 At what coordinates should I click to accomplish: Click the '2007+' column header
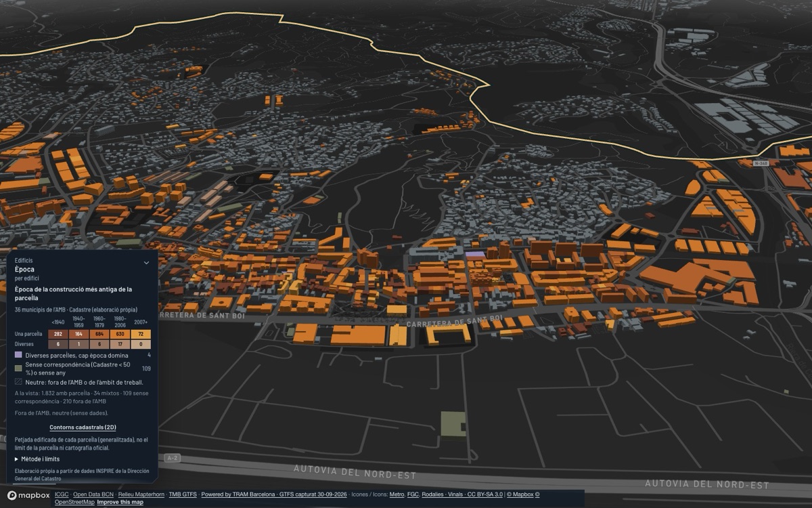pyautogui.click(x=141, y=322)
